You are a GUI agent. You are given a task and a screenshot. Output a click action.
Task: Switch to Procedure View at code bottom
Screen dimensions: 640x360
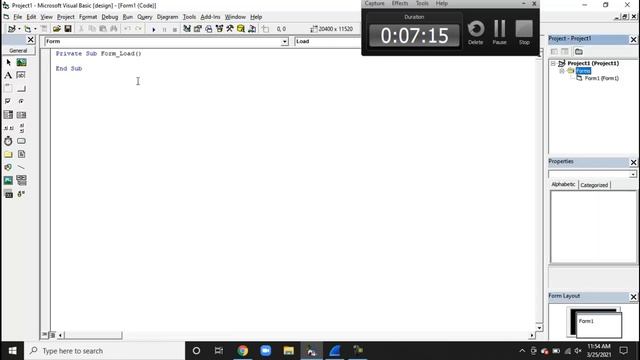44,335
